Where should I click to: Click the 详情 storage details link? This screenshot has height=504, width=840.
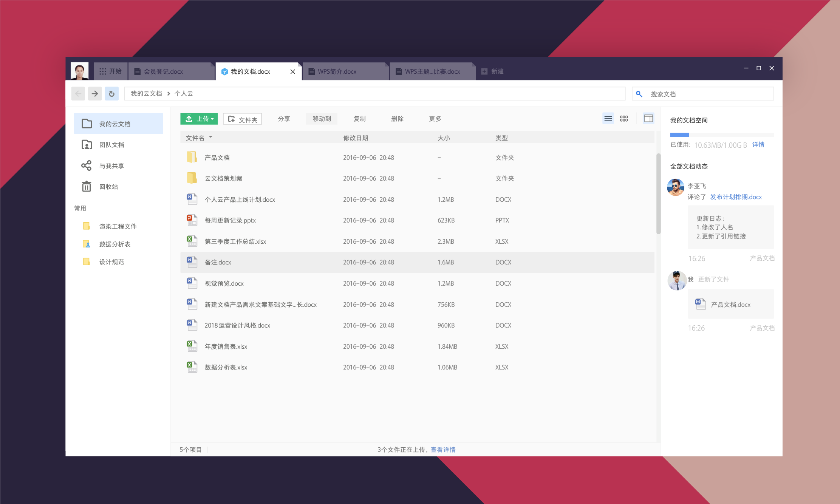tap(758, 145)
